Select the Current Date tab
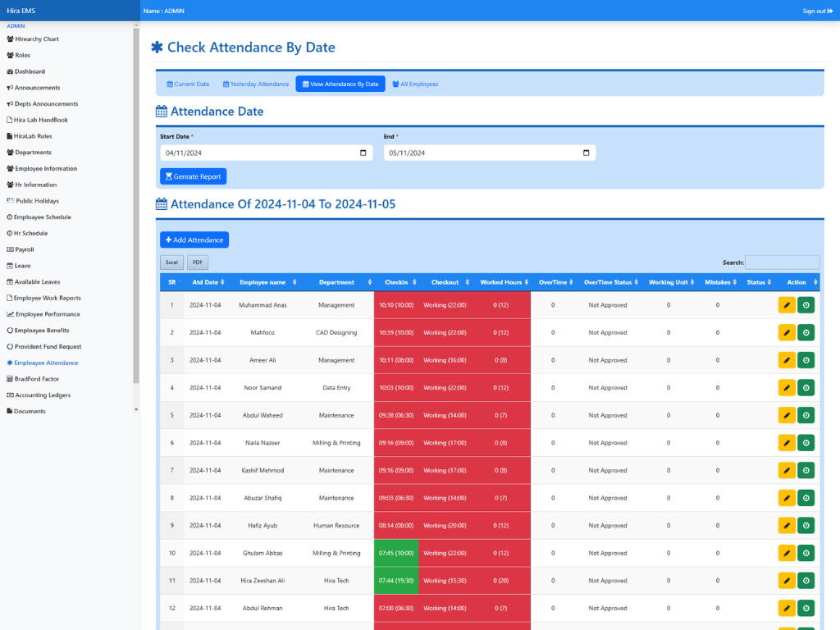 (188, 84)
